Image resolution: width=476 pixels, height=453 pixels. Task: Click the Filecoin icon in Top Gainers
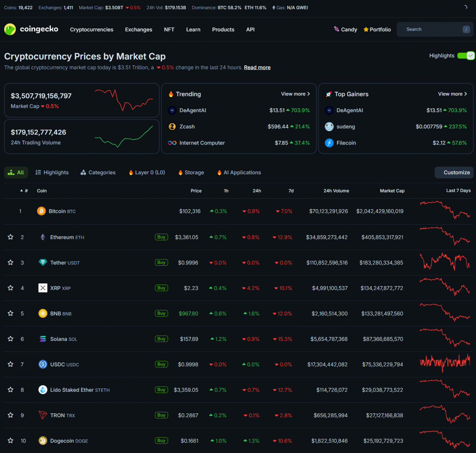click(x=329, y=143)
